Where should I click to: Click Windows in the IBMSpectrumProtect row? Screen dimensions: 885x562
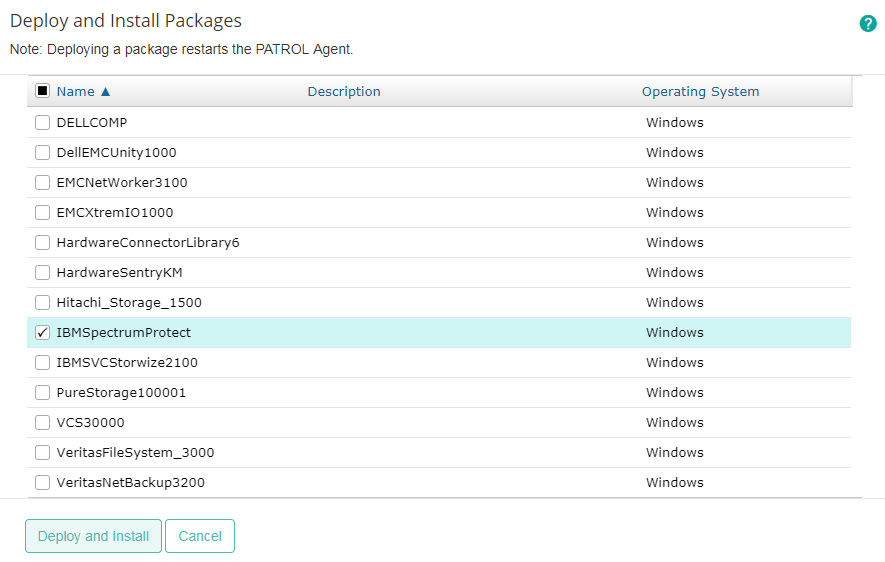pos(674,332)
